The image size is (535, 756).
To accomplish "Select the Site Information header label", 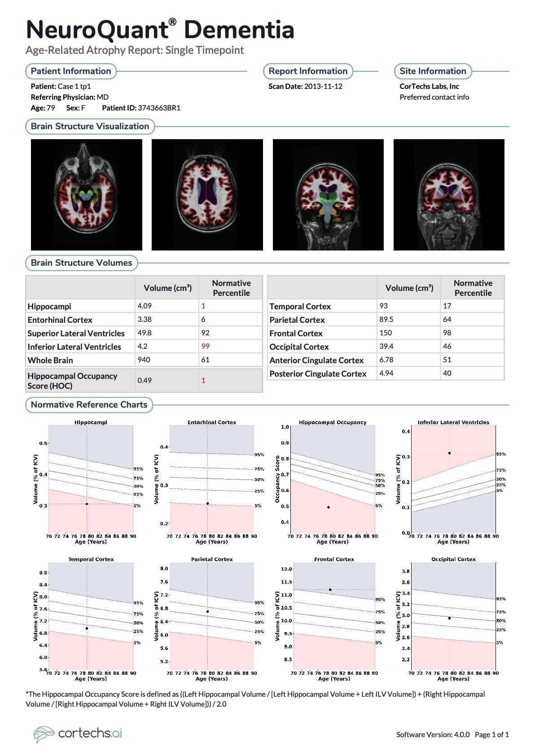I will pos(433,71).
